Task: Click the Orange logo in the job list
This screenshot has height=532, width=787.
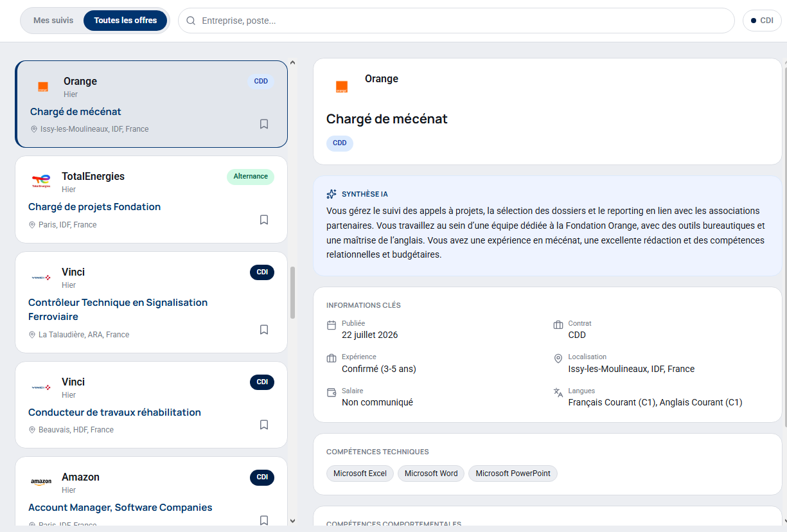Action: (x=43, y=87)
